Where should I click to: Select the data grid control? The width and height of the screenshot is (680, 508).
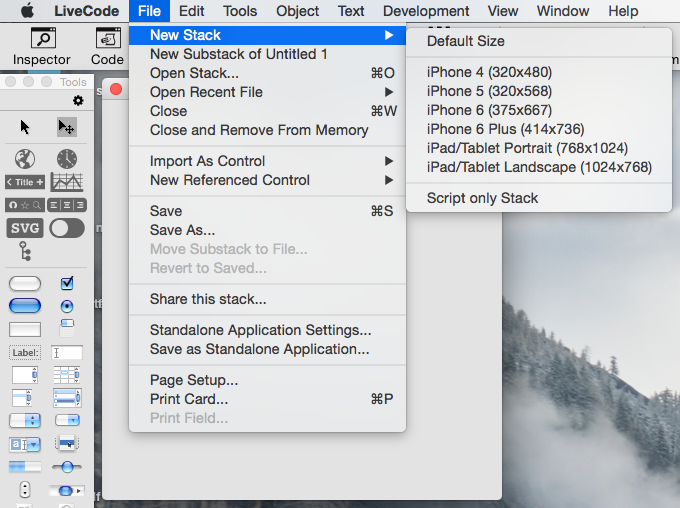click(x=67, y=397)
